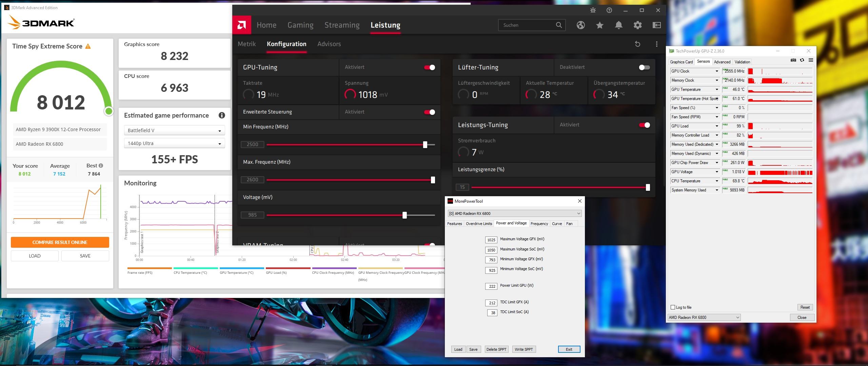Open the Home tab in Radeon Software

tap(267, 25)
